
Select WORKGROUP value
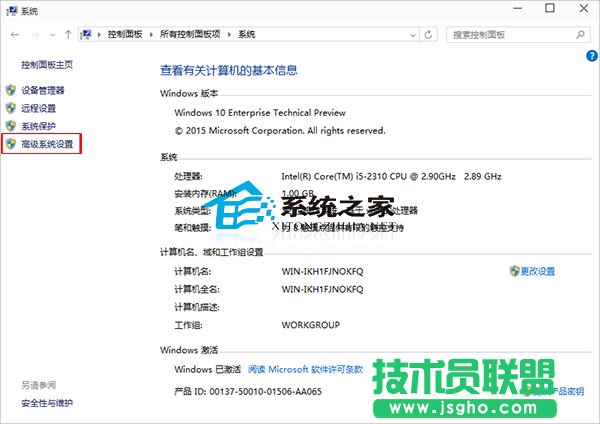(x=311, y=325)
